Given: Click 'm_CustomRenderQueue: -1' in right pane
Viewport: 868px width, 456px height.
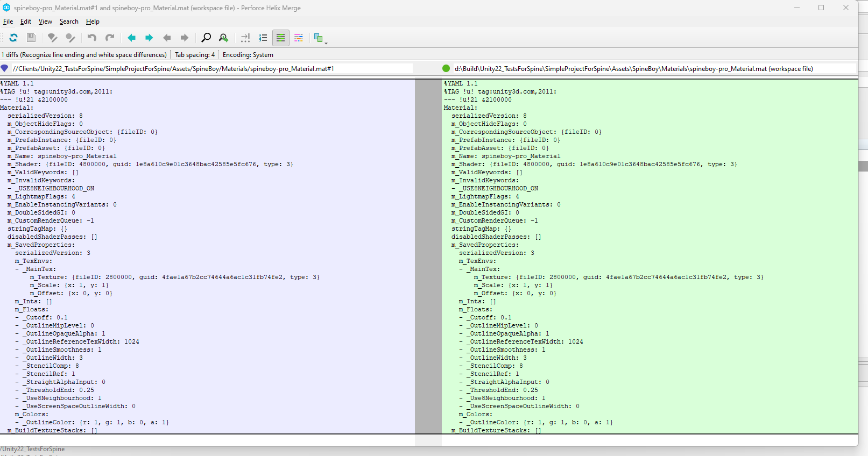Looking at the screenshot, I should 495,220.
